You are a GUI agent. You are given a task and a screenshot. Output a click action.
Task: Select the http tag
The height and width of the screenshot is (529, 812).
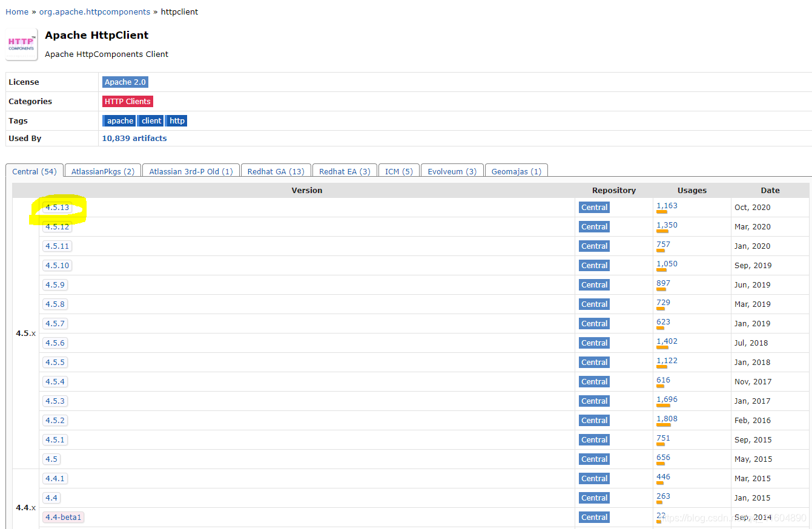click(x=177, y=121)
